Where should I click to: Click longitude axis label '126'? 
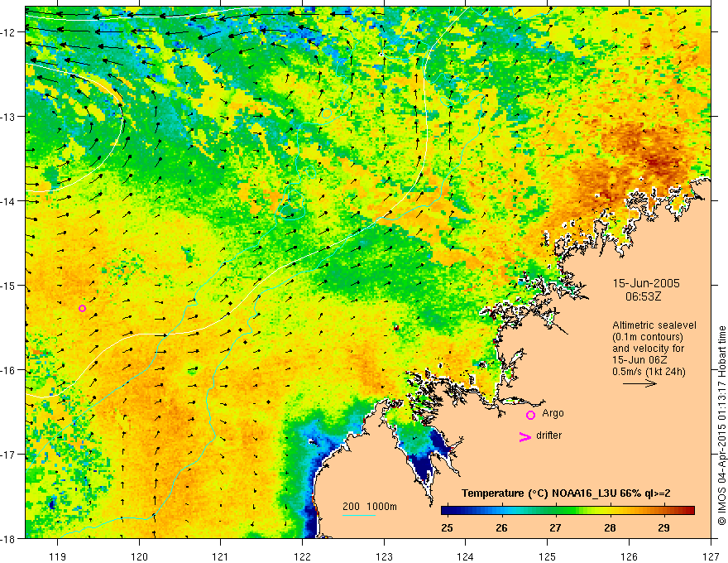point(629,556)
